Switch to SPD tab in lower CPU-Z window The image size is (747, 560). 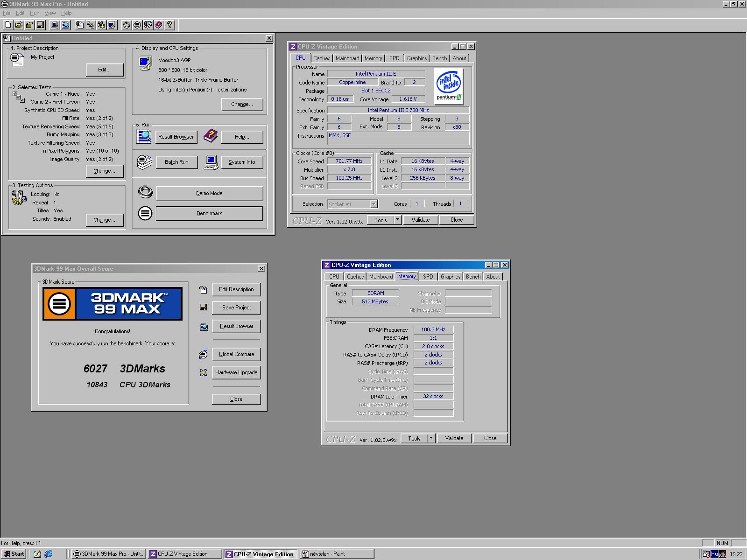(x=428, y=277)
